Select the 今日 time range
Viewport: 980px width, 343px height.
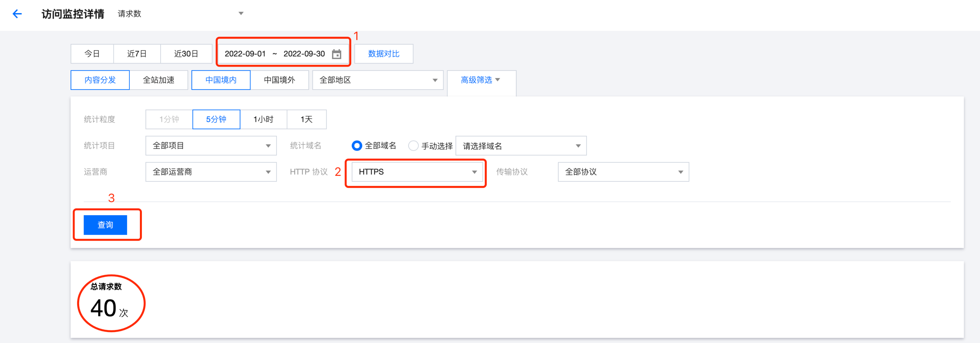(x=92, y=54)
